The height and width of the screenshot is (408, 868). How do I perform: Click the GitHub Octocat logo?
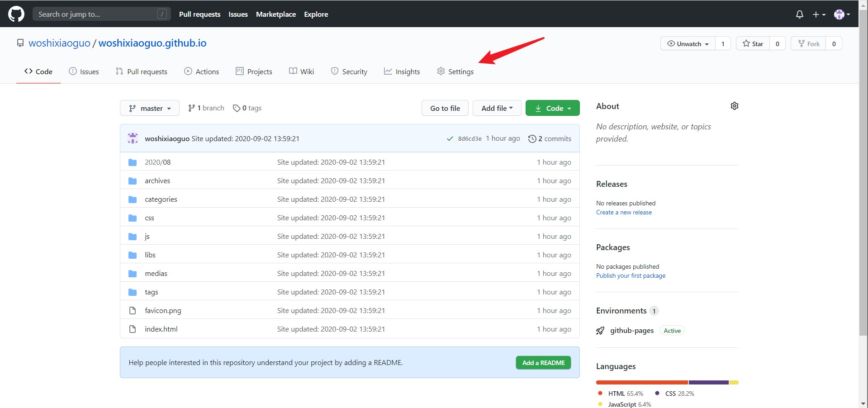tap(16, 14)
